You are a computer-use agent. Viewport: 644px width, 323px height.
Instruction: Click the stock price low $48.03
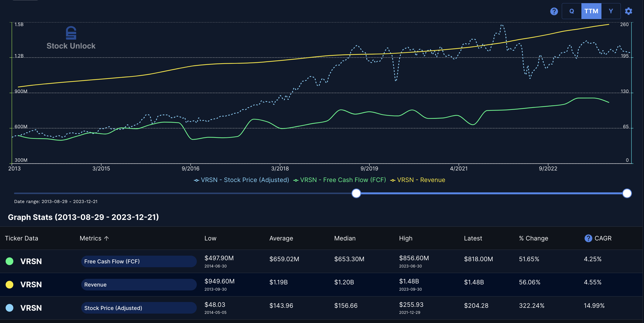pyautogui.click(x=215, y=304)
